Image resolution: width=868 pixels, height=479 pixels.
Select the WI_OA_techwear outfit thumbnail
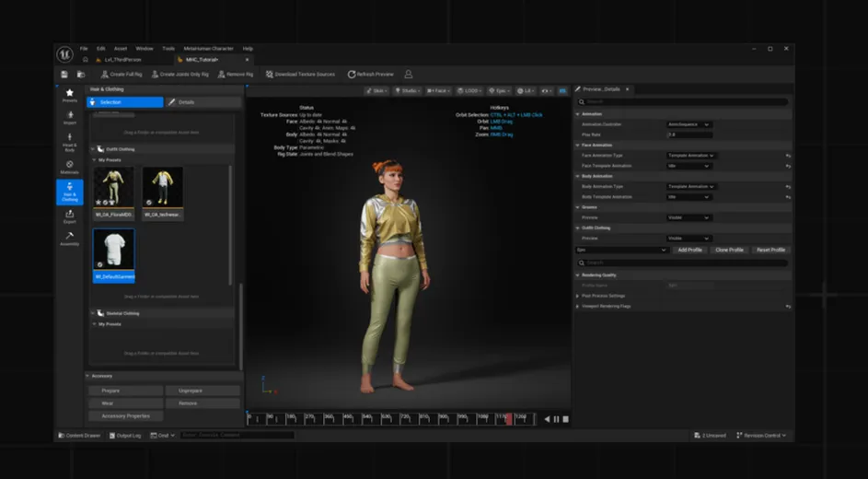click(x=163, y=193)
